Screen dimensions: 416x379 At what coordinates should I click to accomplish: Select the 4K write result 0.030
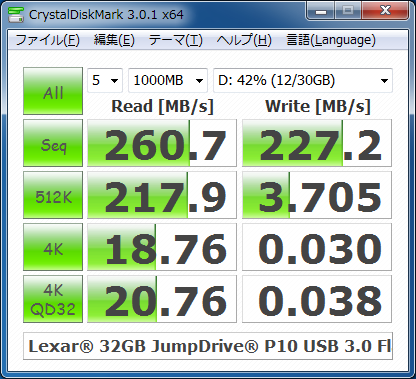click(317, 247)
